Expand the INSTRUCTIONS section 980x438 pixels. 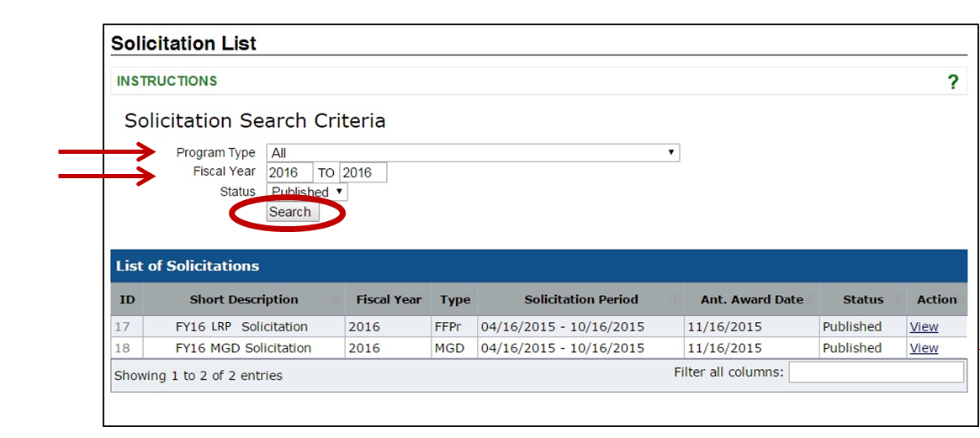167,82
